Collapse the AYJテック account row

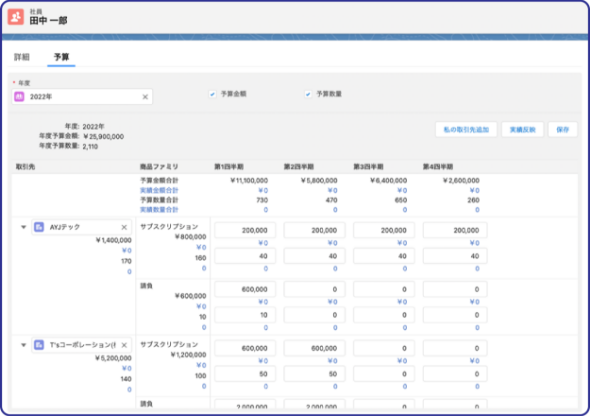click(x=23, y=227)
